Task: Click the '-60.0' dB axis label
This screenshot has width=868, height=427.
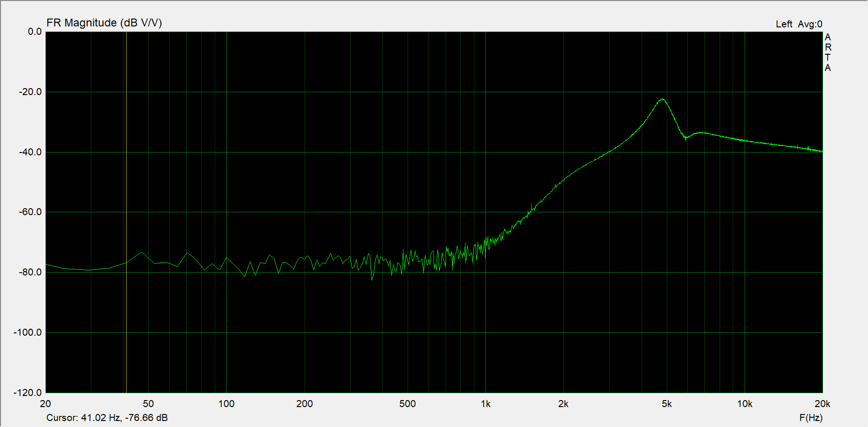Action: tap(30, 212)
